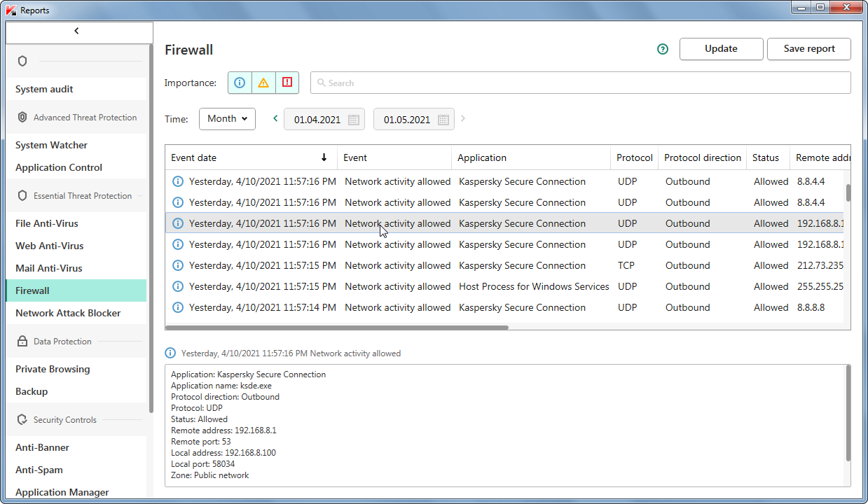
Task: Click info icon of Host Process row
Action: [x=178, y=286]
